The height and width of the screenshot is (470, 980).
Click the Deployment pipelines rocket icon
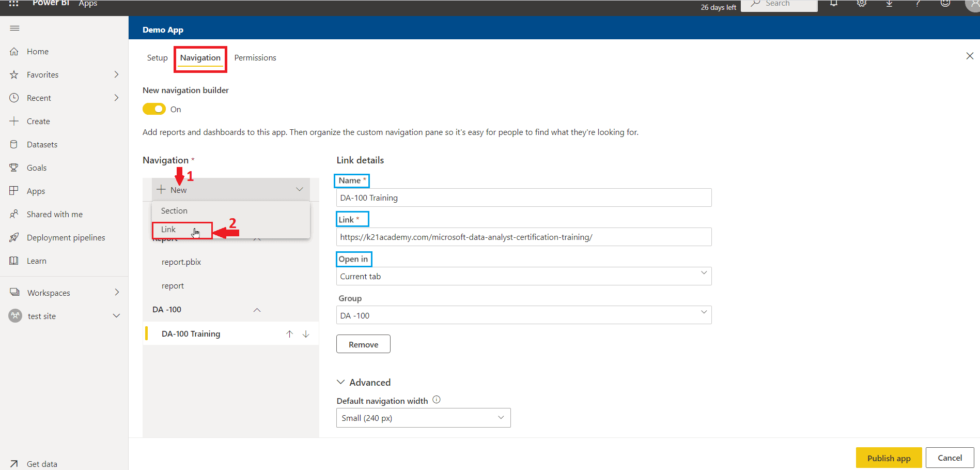click(14, 237)
